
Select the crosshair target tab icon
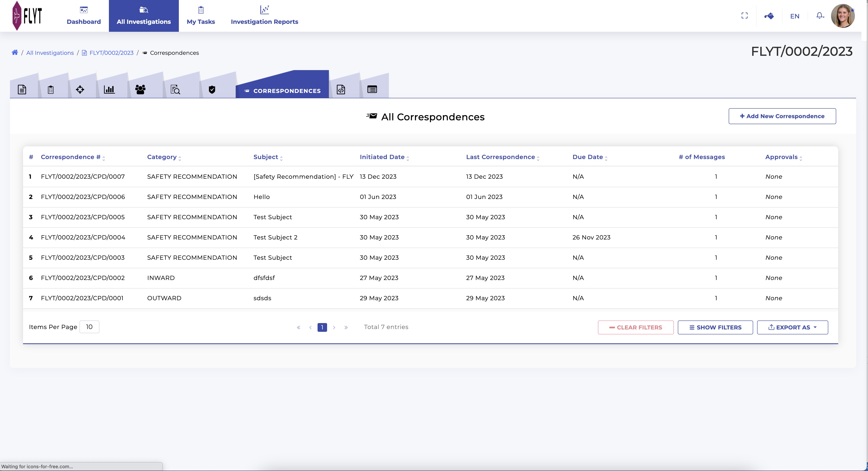click(80, 90)
